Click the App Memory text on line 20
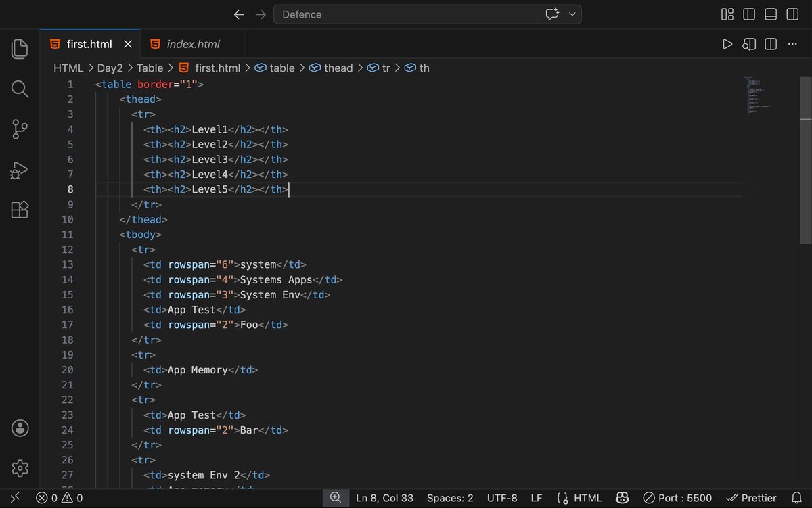Image resolution: width=812 pixels, height=508 pixels. pyautogui.click(x=198, y=370)
